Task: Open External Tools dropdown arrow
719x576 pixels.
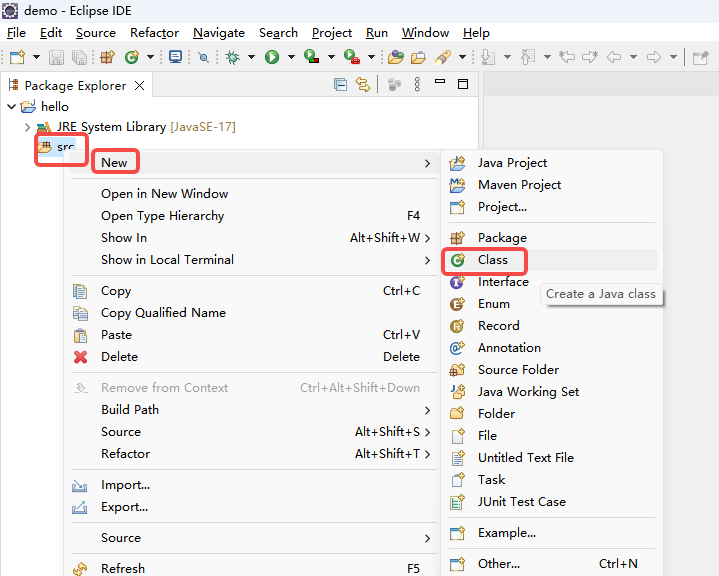Action: click(371, 58)
